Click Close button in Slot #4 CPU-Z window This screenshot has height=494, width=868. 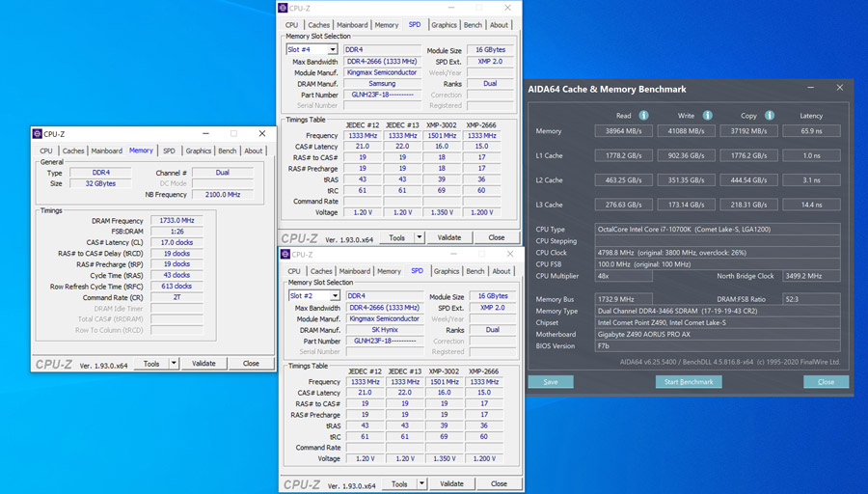[x=497, y=237]
